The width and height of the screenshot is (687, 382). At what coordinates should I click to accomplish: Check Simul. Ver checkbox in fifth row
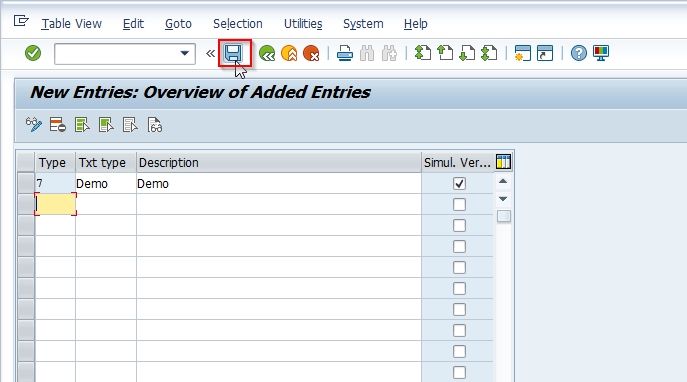tap(459, 268)
